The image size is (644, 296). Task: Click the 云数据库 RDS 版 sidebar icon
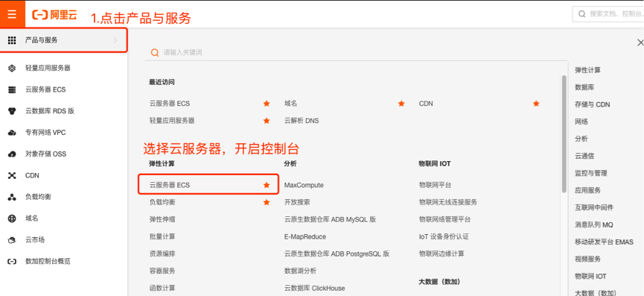tap(12, 111)
